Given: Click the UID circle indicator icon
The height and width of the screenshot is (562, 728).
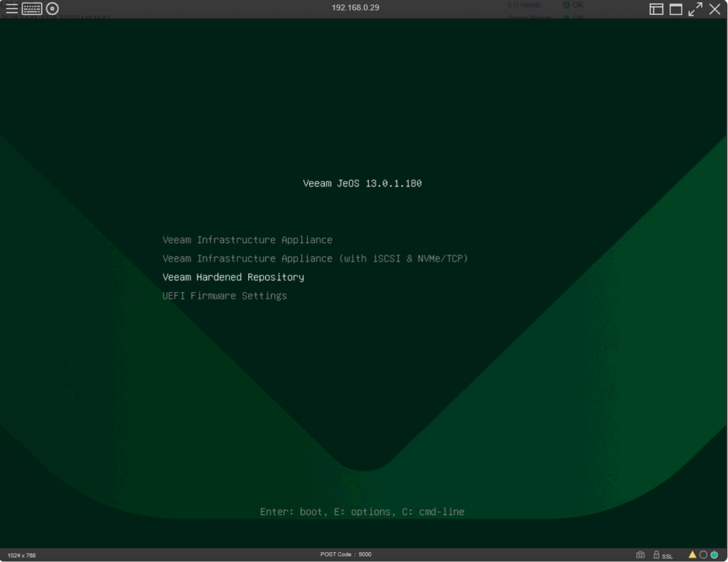Looking at the screenshot, I should (x=703, y=555).
